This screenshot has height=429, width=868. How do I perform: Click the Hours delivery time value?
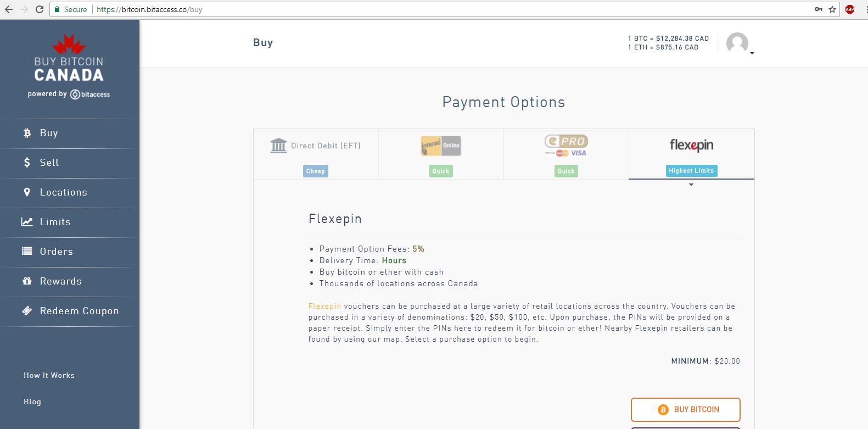coord(394,260)
